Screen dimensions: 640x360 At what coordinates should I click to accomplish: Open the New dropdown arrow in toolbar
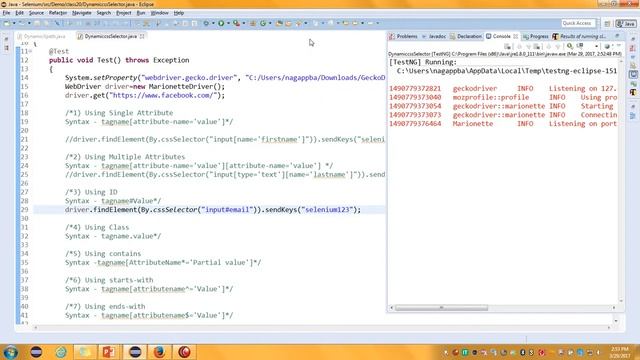pos(13,23)
